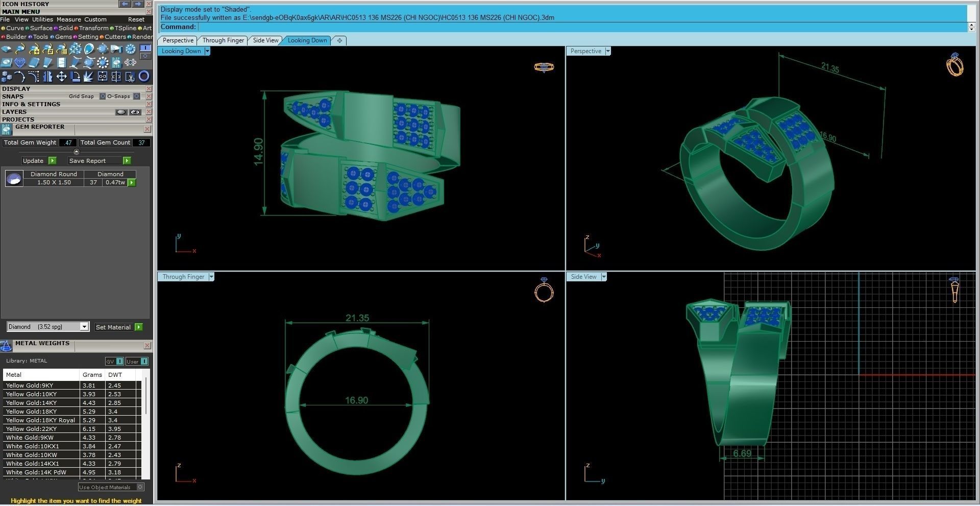Image resolution: width=980 pixels, height=506 pixels.
Task: Collapse the Gem Reporter totals section arrow
Action: tap(77, 152)
